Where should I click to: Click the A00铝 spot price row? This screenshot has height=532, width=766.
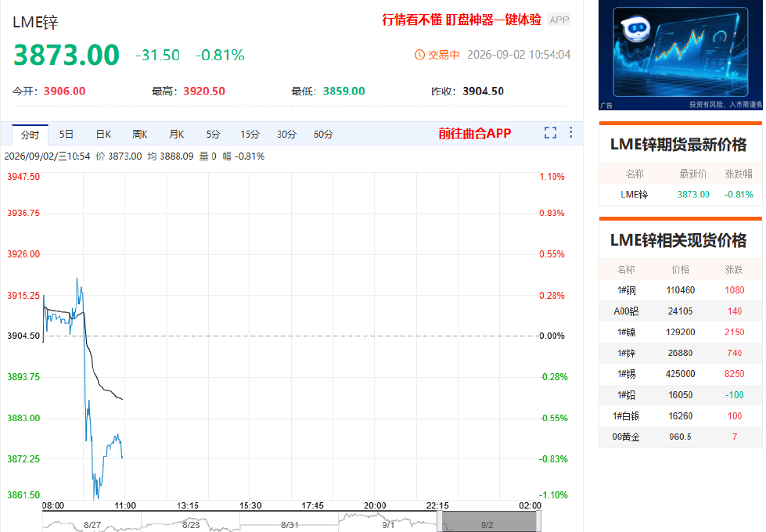click(x=681, y=311)
